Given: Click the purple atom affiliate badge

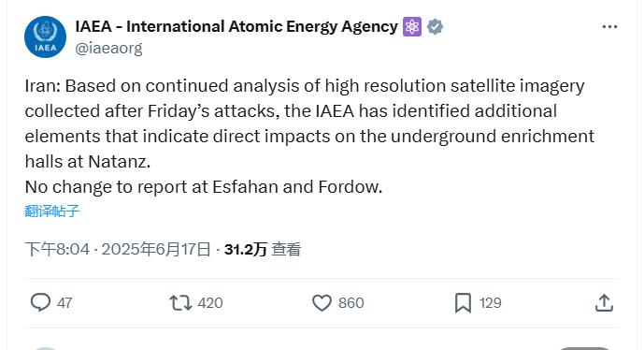Looking at the screenshot, I should click(412, 27).
